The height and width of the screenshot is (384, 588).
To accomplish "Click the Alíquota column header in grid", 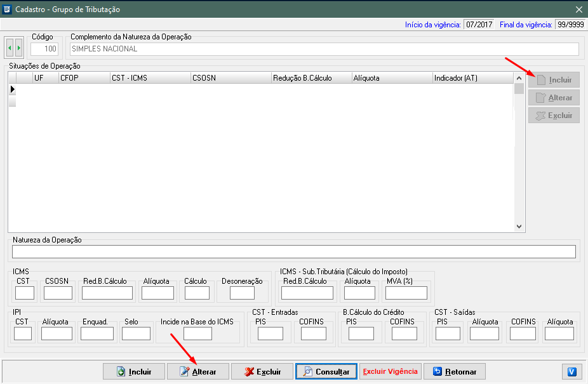I will pyautogui.click(x=391, y=77).
